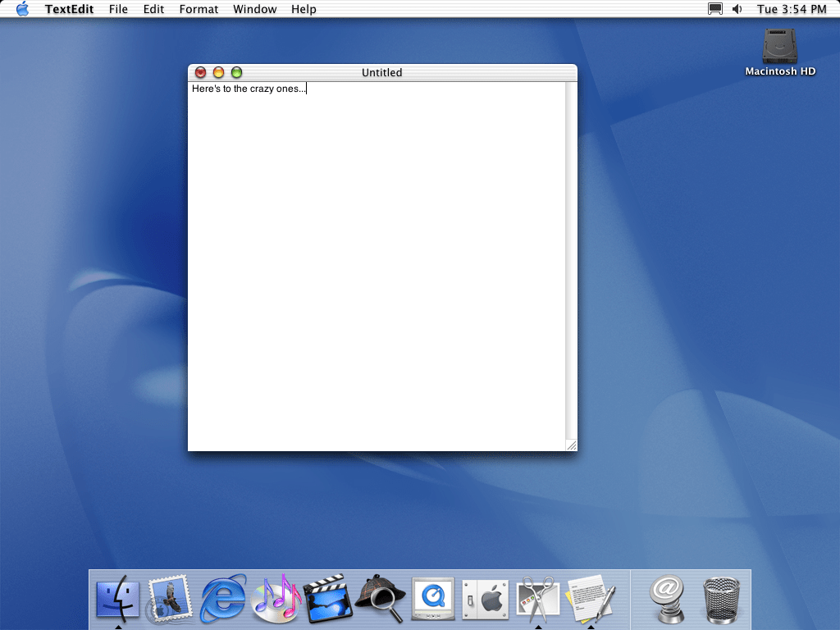This screenshot has height=630, width=840.
Task: Open the Trash in the Dock
Action: coord(721,600)
